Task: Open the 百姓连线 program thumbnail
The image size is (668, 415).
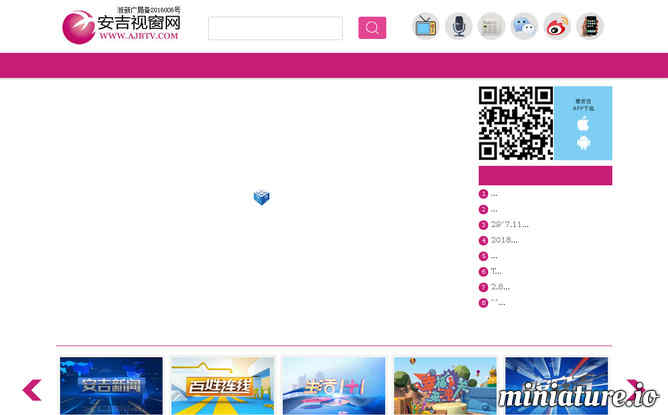Action: [x=222, y=386]
